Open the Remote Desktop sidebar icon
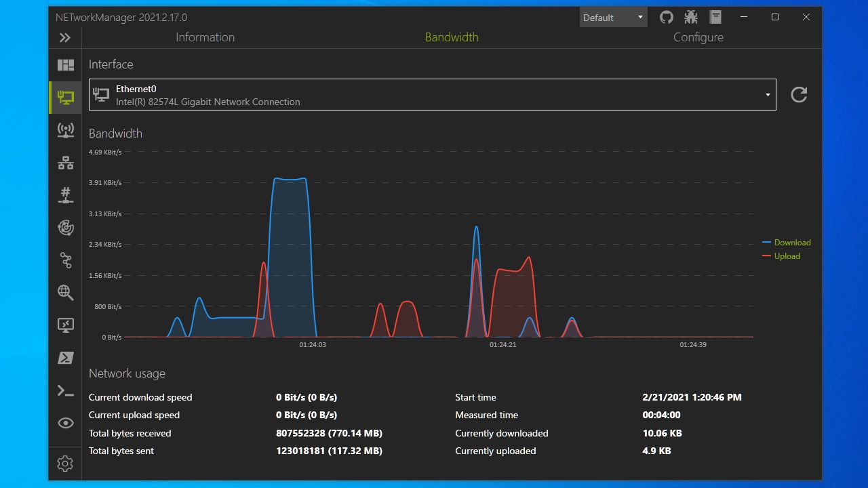 pos(65,325)
